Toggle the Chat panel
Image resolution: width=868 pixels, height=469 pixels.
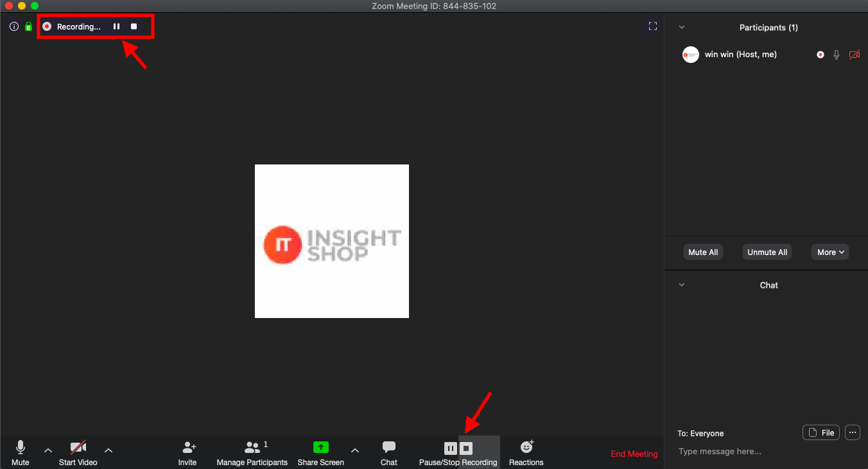coord(388,452)
